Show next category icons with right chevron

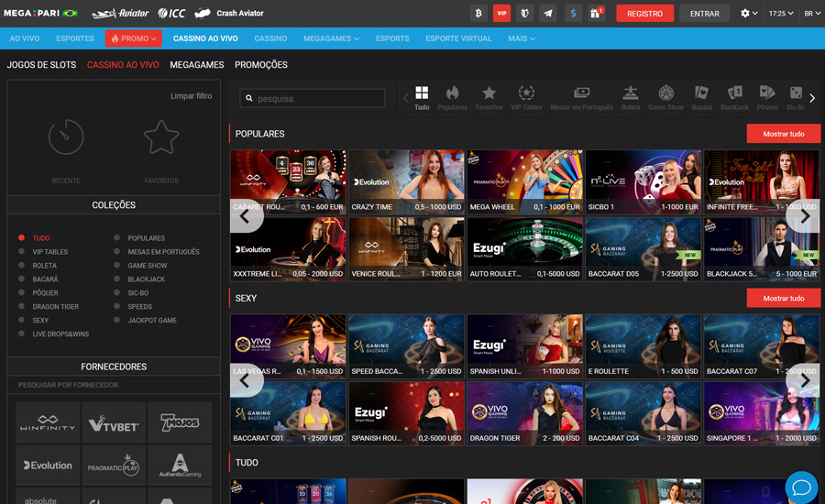pos(812,98)
